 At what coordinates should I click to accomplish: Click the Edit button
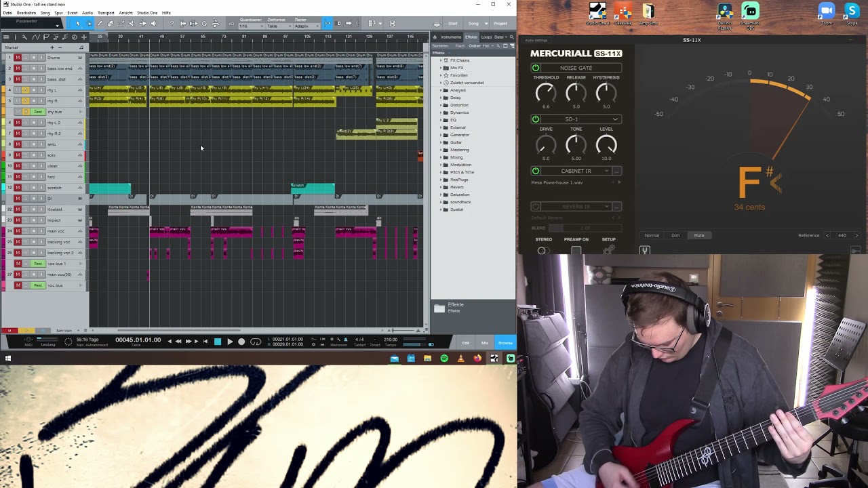tap(466, 343)
